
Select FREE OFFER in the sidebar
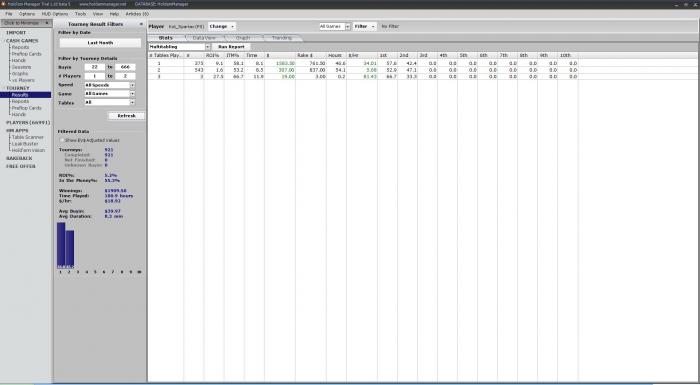pyautogui.click(x=21, y=166)
